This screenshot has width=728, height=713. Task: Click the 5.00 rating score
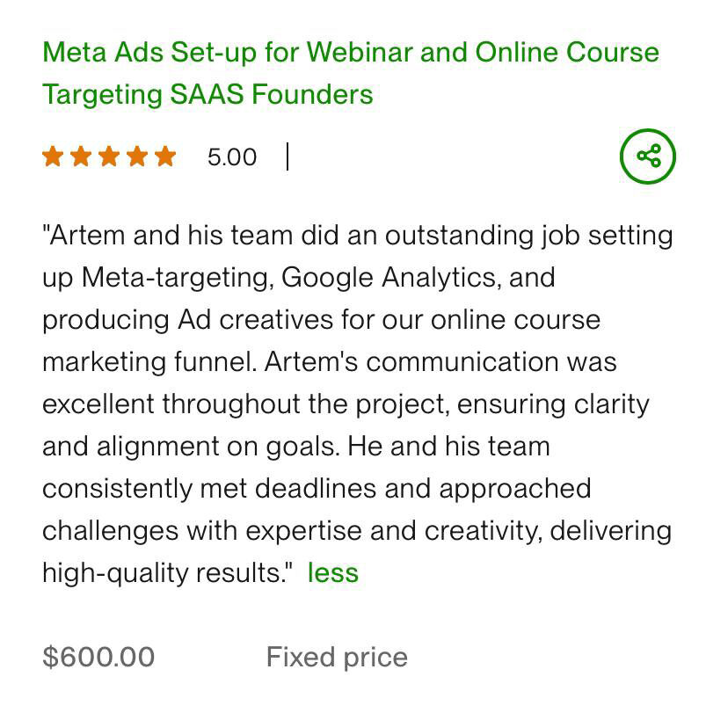[232, 157]
